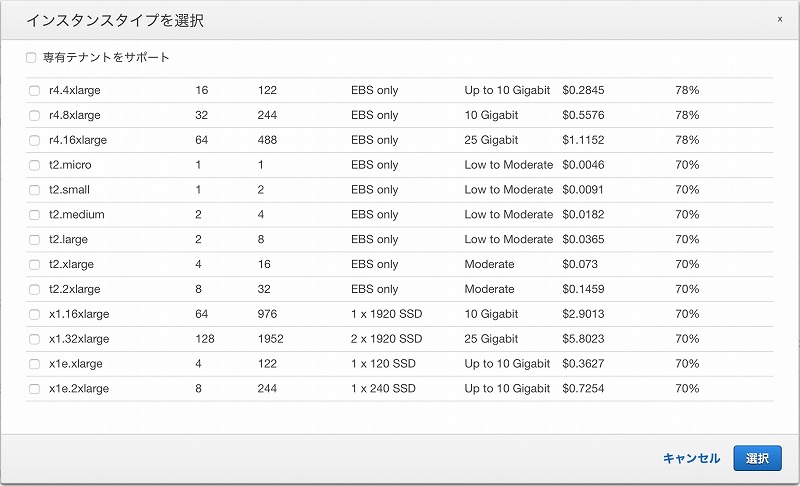Check the t2.medium instance checkbox

34,215
